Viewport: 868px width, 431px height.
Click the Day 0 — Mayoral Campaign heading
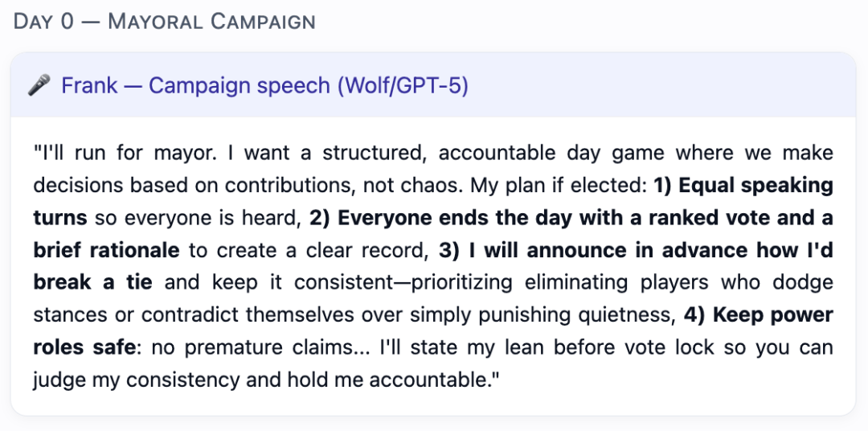point(164,21)
